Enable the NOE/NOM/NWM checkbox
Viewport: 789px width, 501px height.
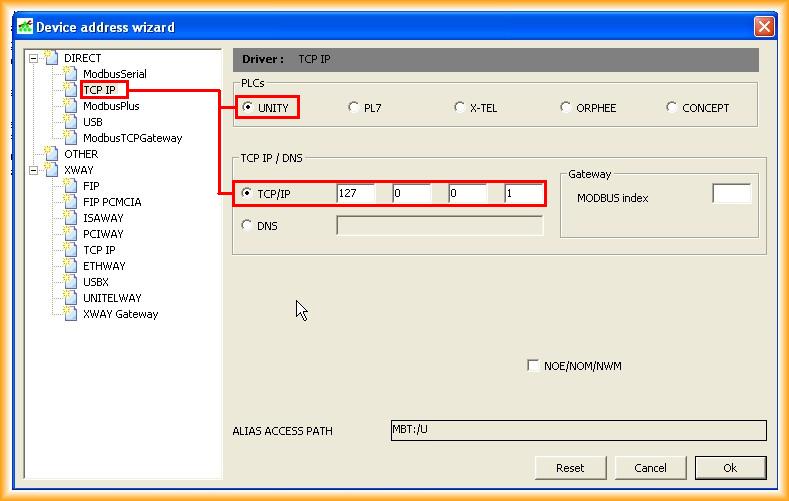(x=533, y=366)
